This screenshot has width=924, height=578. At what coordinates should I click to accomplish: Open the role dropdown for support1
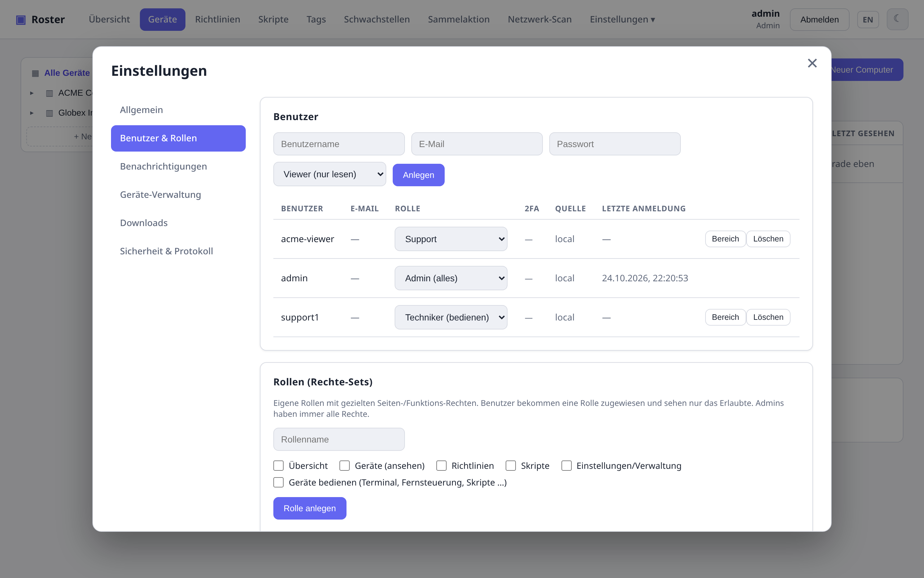pos(451,317)
